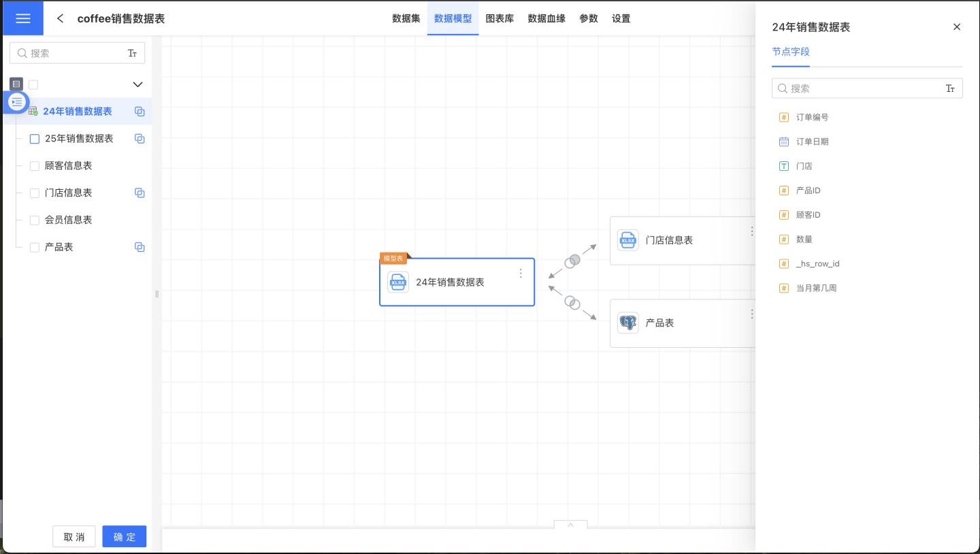Toggle the Tt icon in 节点字段 search box

(950, 88)
